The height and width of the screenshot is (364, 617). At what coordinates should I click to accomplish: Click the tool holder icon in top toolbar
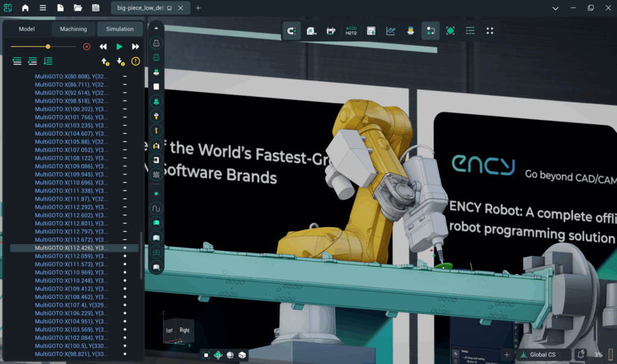click(x=410, y=31)
